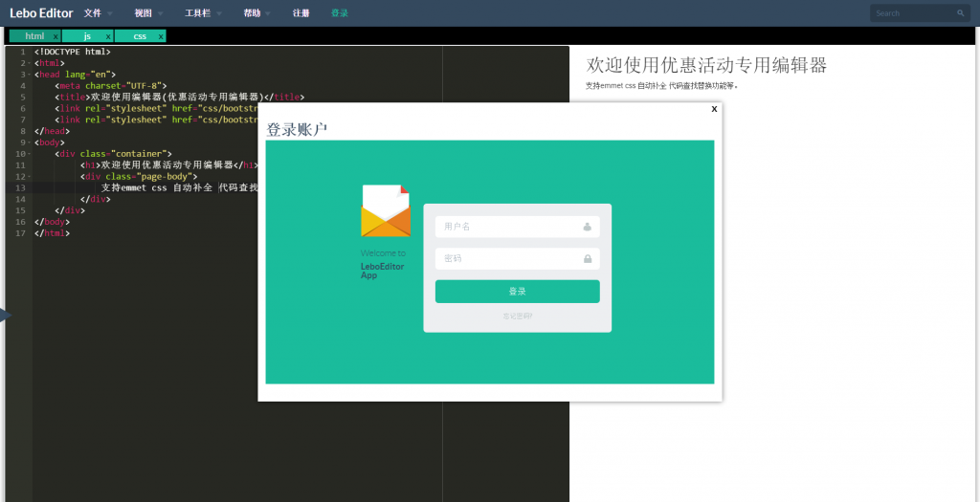This screenshot has height=502, width=980.
Task: Close the css tab with x
Action: point(161,37)
